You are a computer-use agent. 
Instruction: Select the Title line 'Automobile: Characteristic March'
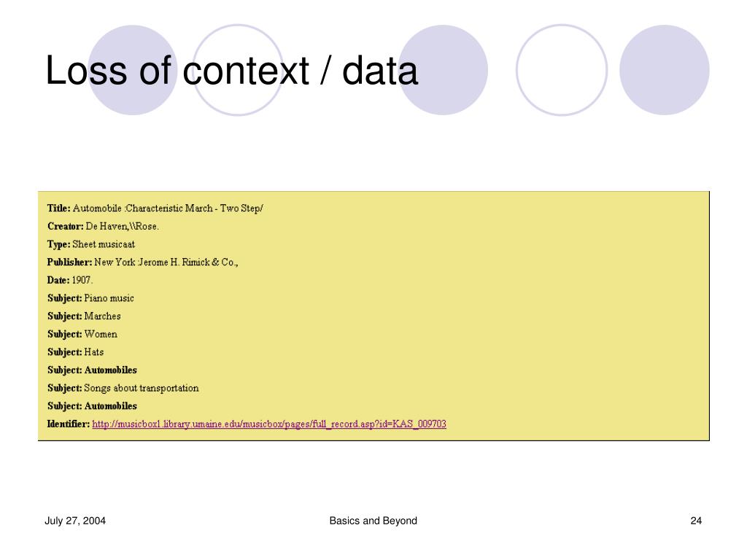tap(155, 208)
